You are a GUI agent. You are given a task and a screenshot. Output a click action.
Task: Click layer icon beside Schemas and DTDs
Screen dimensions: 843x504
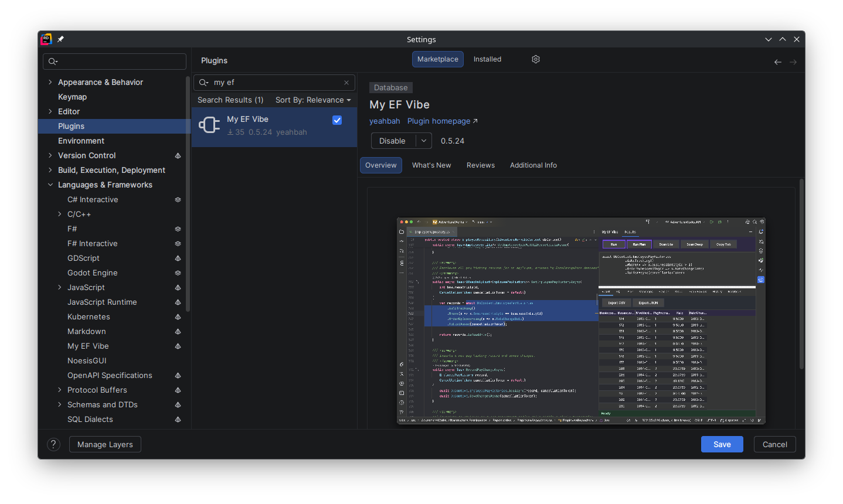click(x=178, y=405)
